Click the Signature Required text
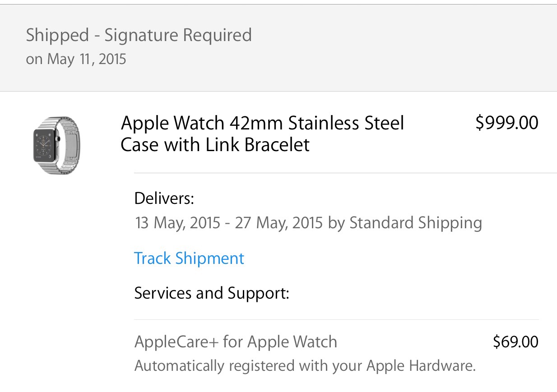 coord(178,35)
